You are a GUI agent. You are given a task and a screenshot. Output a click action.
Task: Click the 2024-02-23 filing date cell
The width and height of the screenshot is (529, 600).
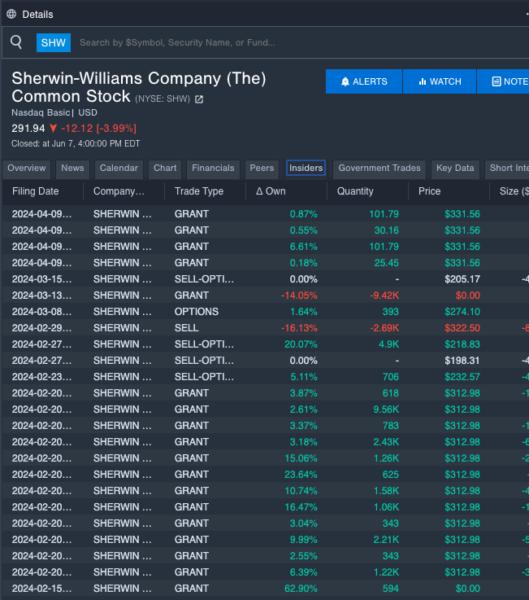[x=41, y=377]
